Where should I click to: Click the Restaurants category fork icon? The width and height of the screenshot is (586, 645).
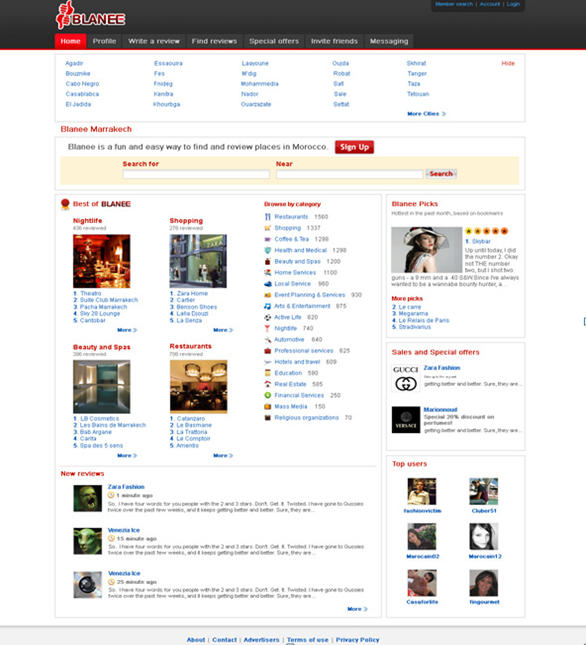[x=268, y=217]
